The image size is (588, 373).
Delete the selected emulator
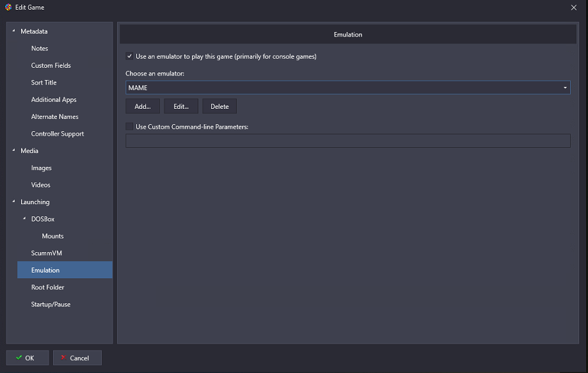pos(219,106)
